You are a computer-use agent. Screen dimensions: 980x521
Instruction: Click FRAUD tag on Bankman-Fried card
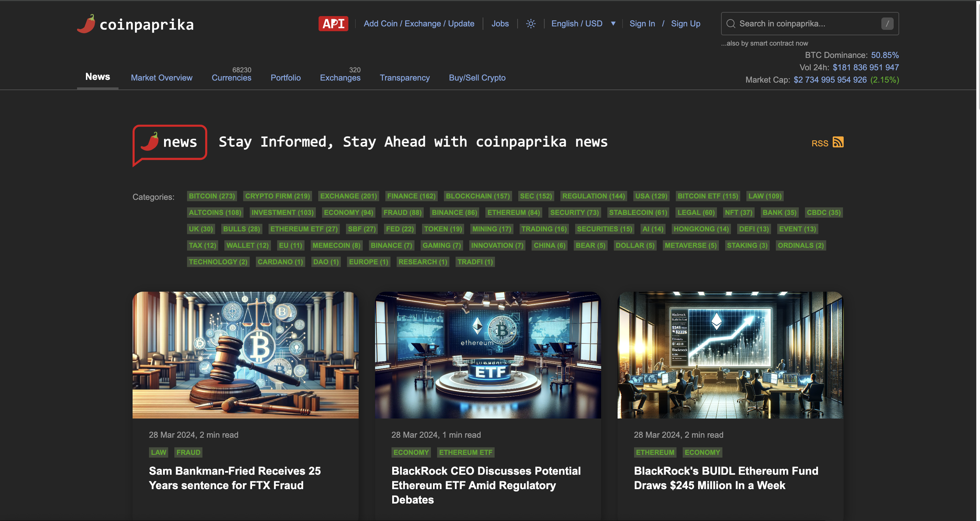(188, 452)
